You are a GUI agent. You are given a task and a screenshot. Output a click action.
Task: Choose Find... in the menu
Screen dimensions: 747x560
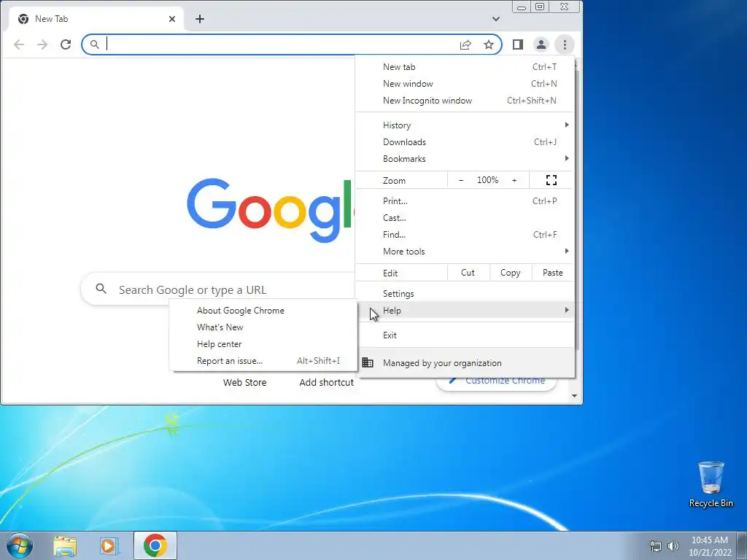click(x=465, y=234)
